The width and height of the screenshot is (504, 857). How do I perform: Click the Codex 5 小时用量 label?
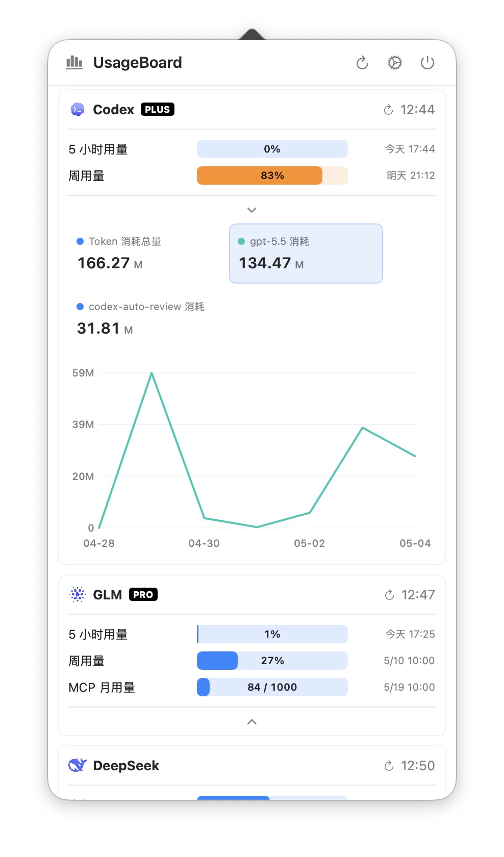tap(98, 149)
